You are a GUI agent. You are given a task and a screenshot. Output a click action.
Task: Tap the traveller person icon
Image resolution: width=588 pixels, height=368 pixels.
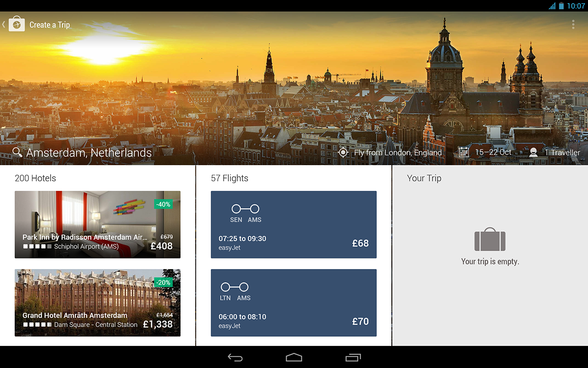(533, 152)
